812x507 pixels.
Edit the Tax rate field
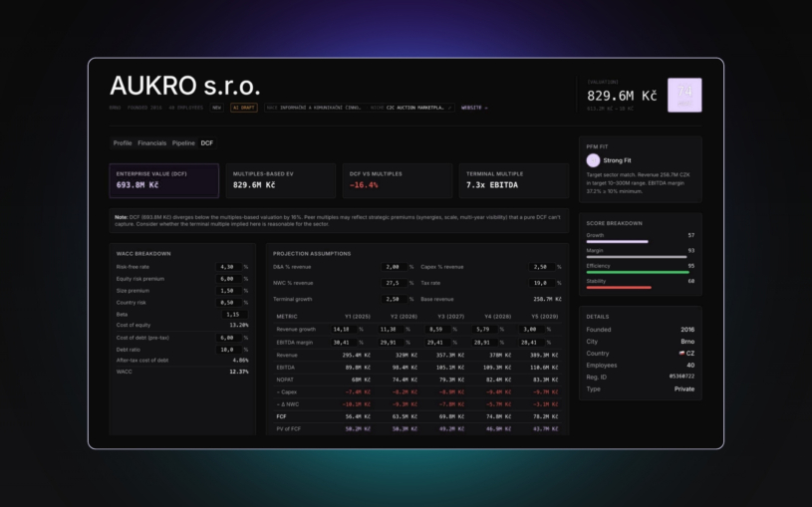pos(542,283)
